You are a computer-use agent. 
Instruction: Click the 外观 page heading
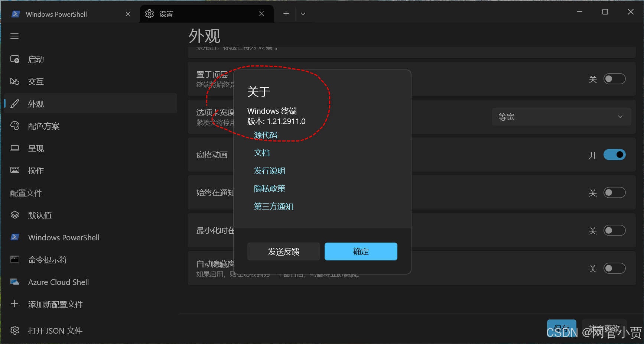point(204,36)
